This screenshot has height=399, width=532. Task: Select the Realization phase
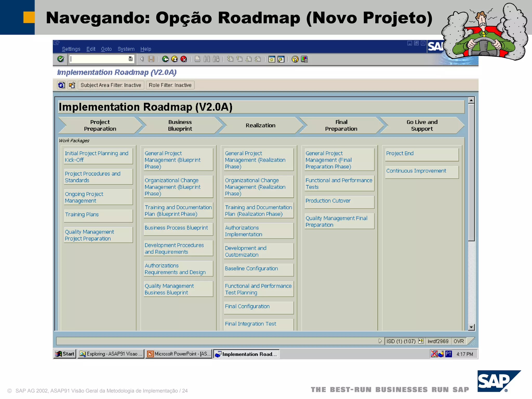(261, 125)
